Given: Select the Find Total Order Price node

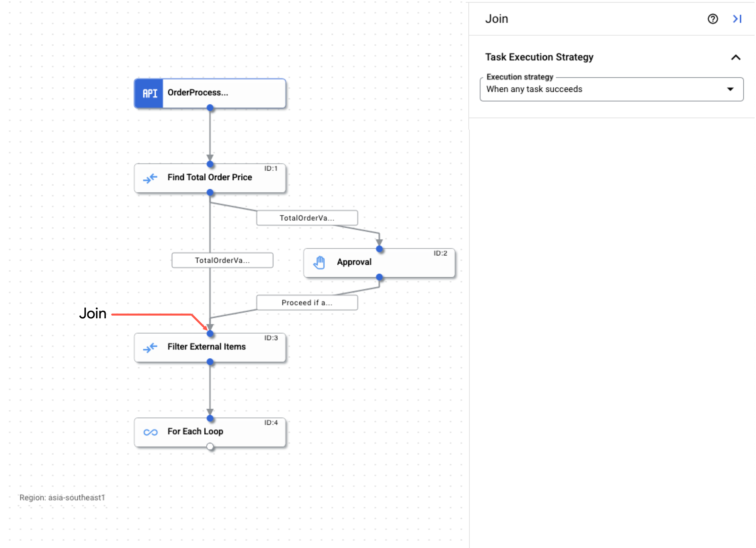Looking at the screenshot, I should (x=208, y=177).
